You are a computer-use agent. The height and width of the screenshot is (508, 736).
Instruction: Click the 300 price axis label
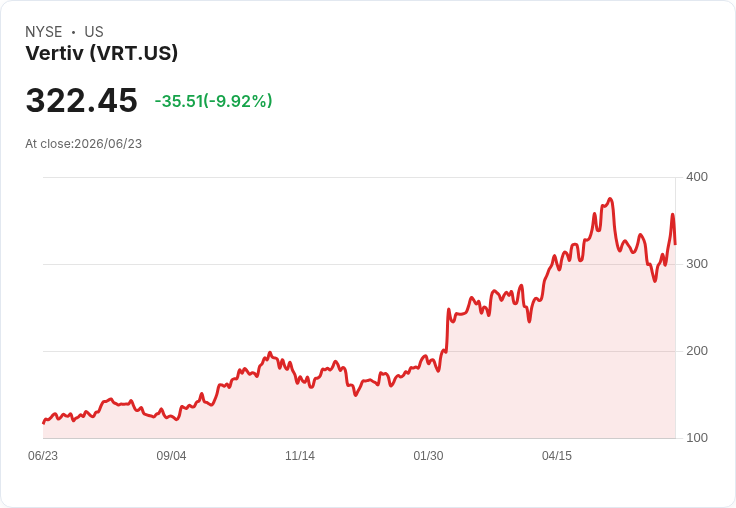click(x=697, y=264)
